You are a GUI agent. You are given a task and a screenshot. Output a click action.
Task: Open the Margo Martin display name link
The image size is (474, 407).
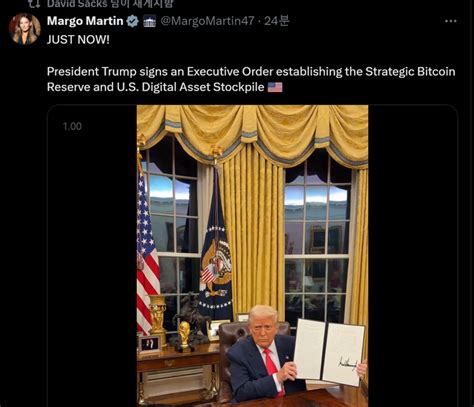tap(85, 21)
